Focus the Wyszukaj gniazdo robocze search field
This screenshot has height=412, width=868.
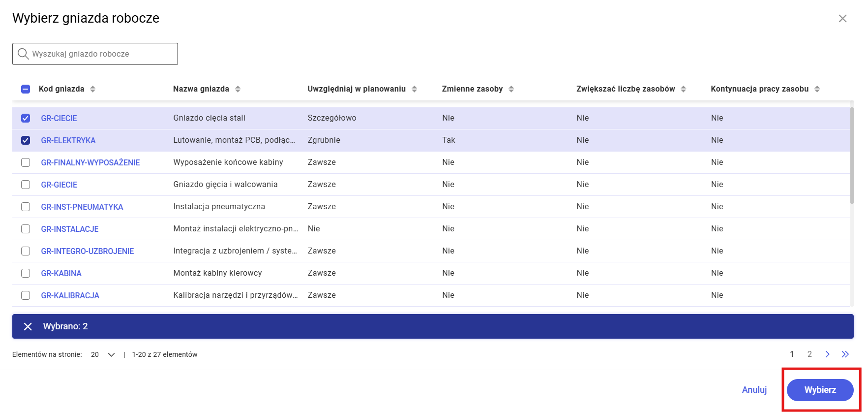(95, 54)
